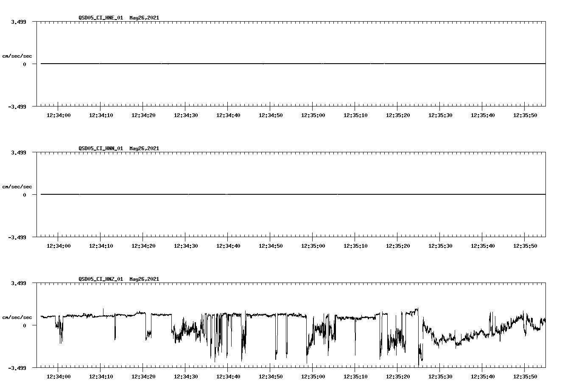Select the 12:35:50 timestamp under the HNE trace
The width and height of the screenshot is (576, 392).
tap(525, 115)
